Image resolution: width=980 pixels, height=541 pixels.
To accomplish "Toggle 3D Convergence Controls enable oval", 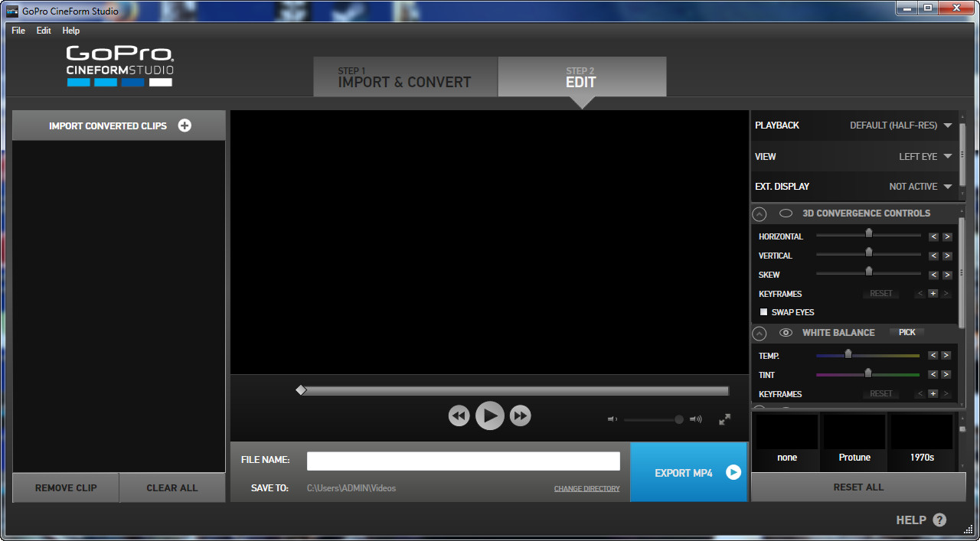I will click(x=786, y=213).
